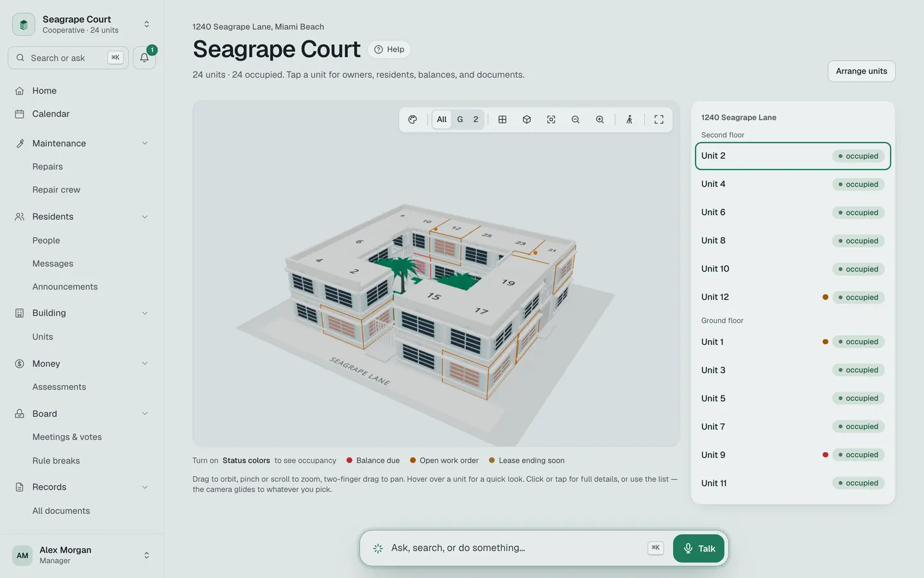924x578 pixels.
Task: Click the Maintenance wrench icon
Action: coord(20,143)
